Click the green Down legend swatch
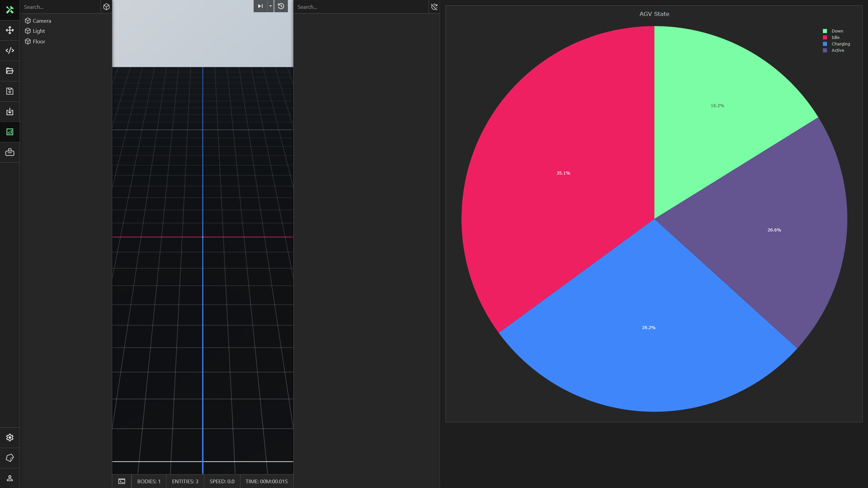The height and width of the screenshot is (488, 868). (825, 31)
